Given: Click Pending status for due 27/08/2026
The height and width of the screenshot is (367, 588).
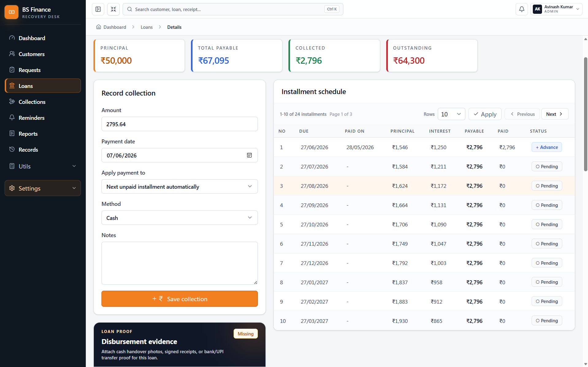Looking at the screenshot, I should point(547,186).
